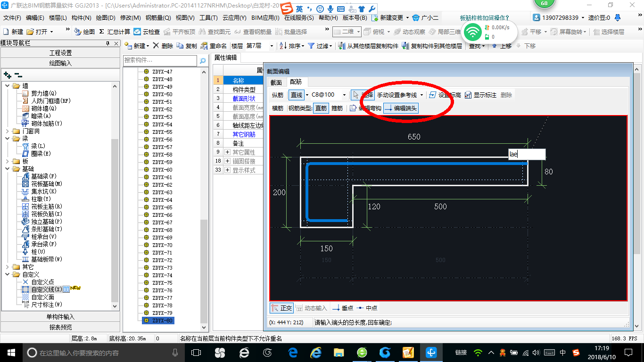Click the 上移 move up arrow
This screenshot has height=362, width=644.
coord(494,46)
